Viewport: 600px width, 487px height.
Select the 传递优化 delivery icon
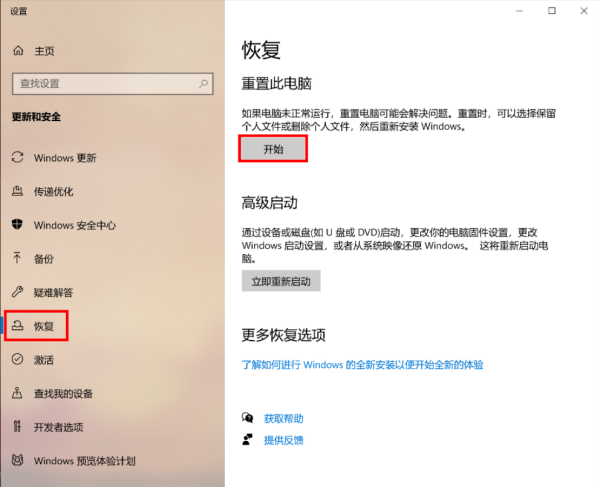click(18, 191)
